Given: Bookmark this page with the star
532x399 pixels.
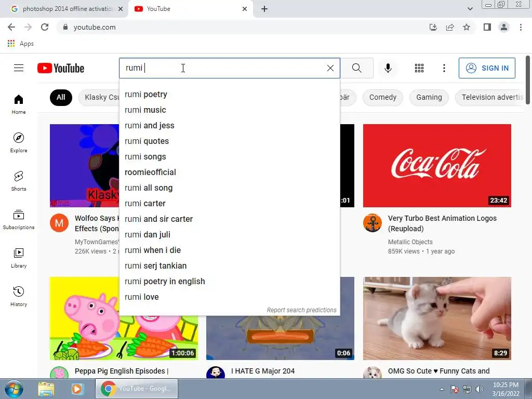Looking at the screenshot, I should (x=467, y=27).
